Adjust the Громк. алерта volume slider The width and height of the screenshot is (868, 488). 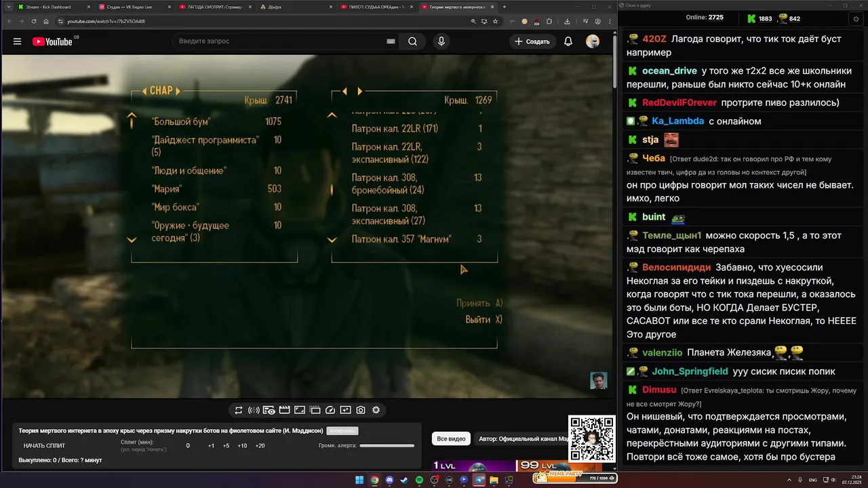[x=387, y=446]
